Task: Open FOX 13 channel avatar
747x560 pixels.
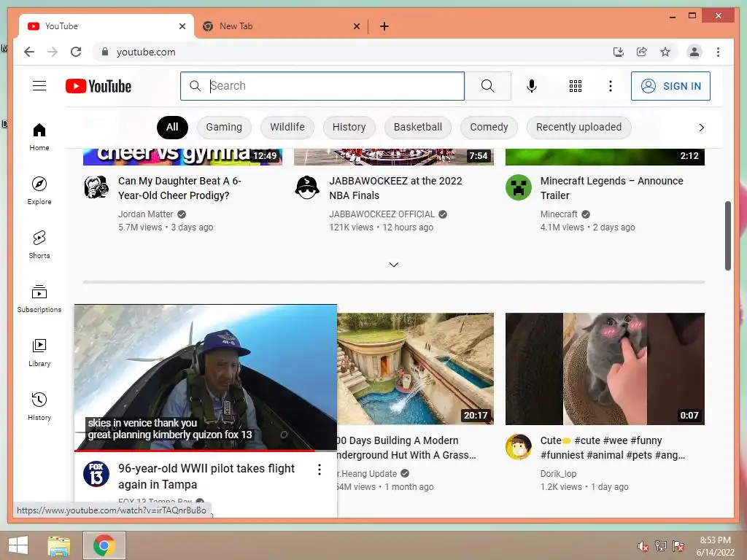Action: 96,474
